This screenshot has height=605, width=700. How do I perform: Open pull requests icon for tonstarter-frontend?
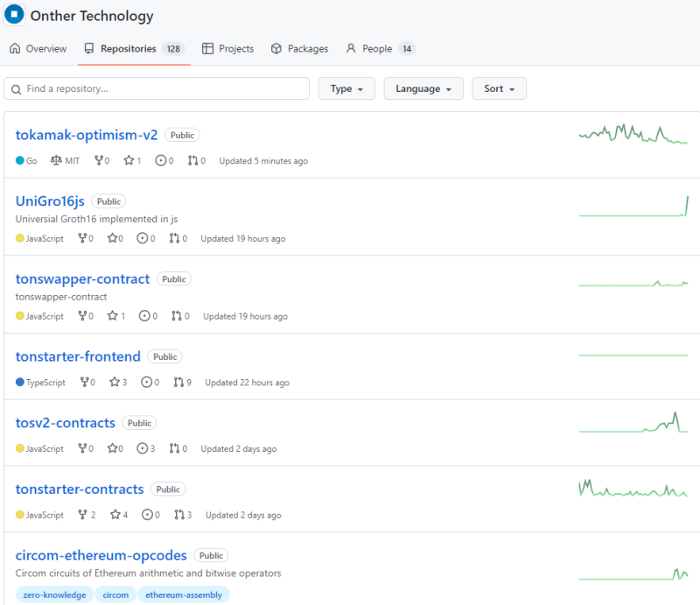click(x=178, y=382)
